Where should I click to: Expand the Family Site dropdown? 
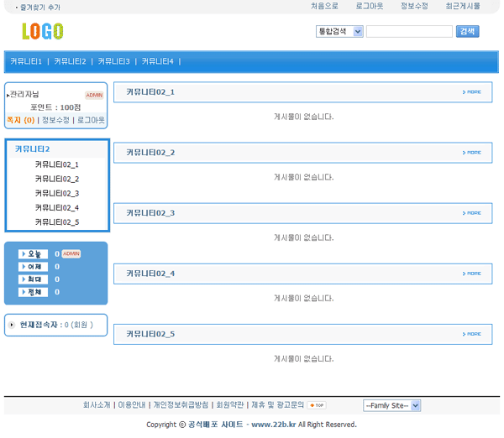[x=391, y=406]
